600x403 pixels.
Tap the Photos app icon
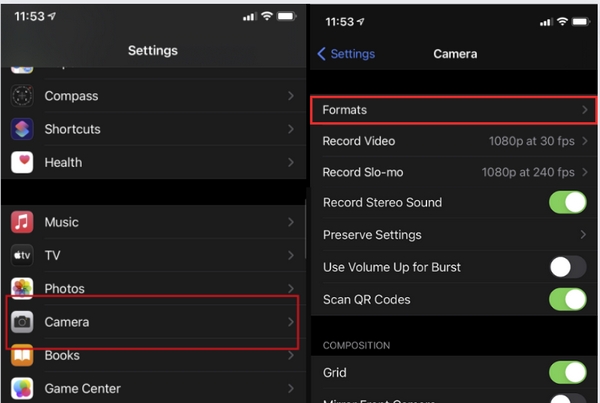[22, 289]
